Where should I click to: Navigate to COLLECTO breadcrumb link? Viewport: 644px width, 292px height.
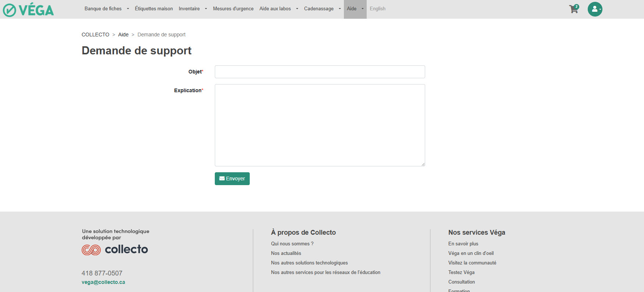95,35
